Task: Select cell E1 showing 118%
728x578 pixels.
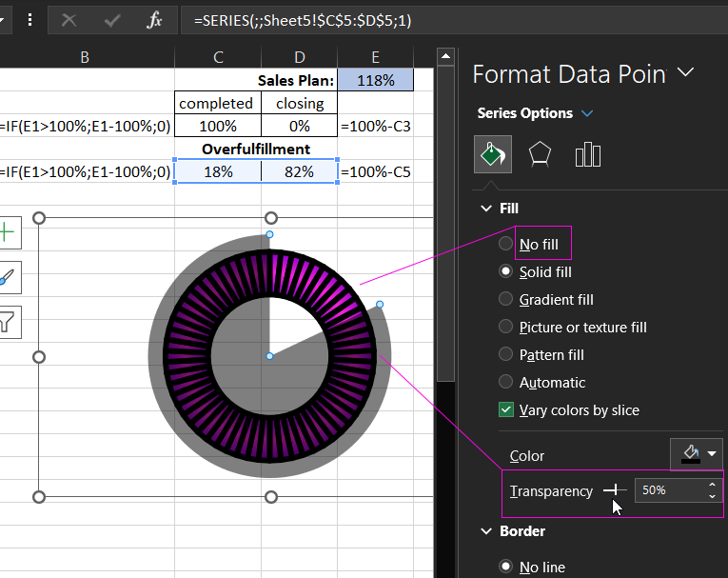Action: pyautogui.click(x=375, y=81)
